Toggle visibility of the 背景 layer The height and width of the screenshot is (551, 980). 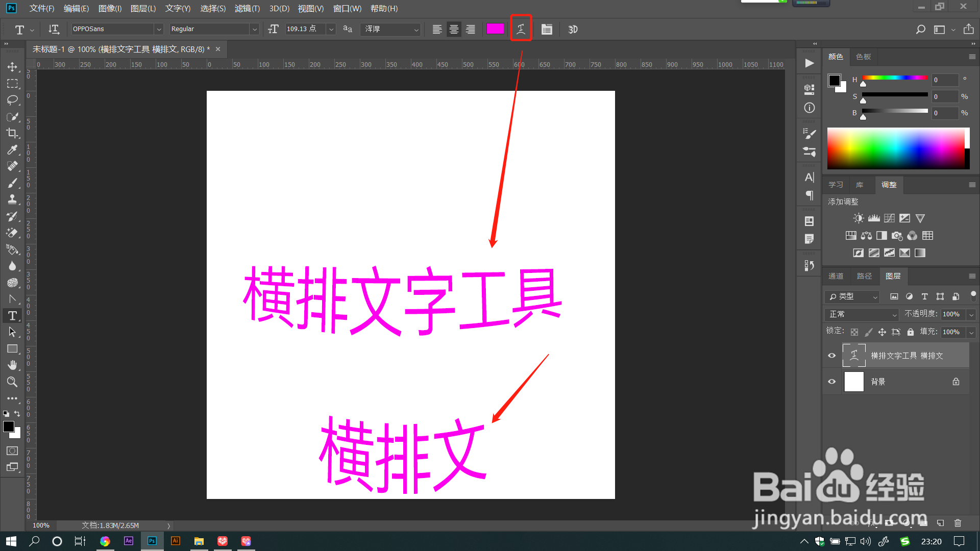[831, 382]
